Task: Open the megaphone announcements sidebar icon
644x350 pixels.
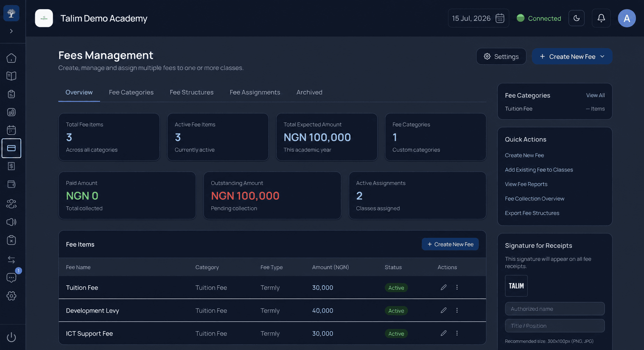Action: click(11, 222)
